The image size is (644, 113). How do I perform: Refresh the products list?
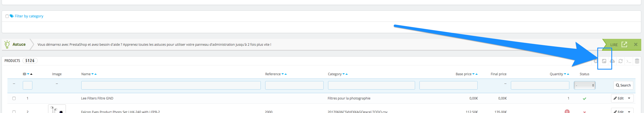(620, 61)
